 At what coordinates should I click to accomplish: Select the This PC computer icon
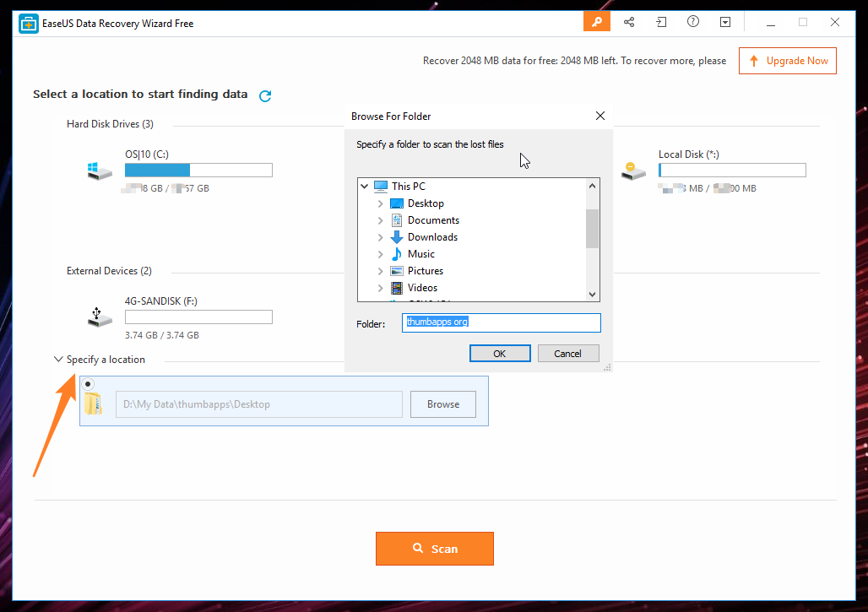(x=380, y=187)
